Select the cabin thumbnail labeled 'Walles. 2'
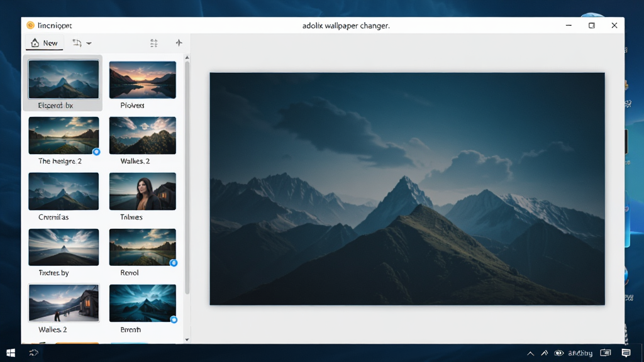This screenshot has height=362, width=644. 64,303
